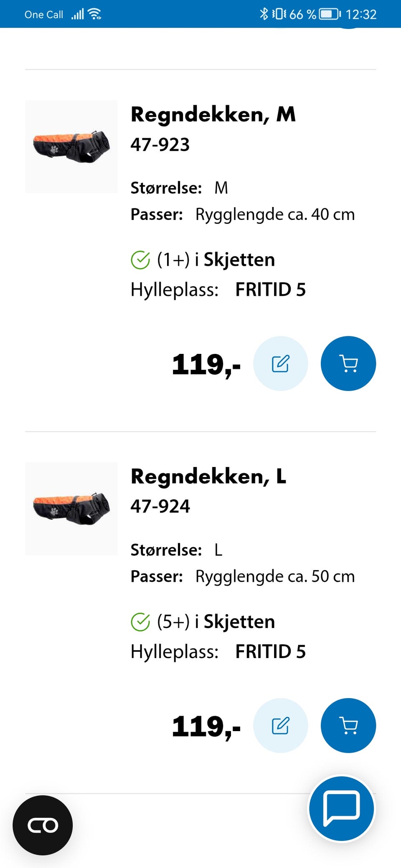Open Regndekken, L product title
The width and height of the screenshot is (401, 868).
click(208, 476)
